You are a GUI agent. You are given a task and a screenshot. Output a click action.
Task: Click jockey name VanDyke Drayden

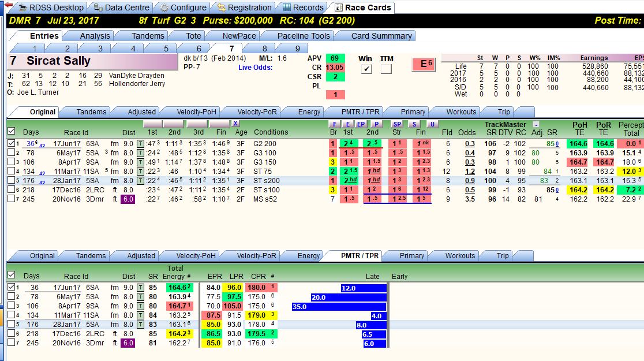coord(136,76)
